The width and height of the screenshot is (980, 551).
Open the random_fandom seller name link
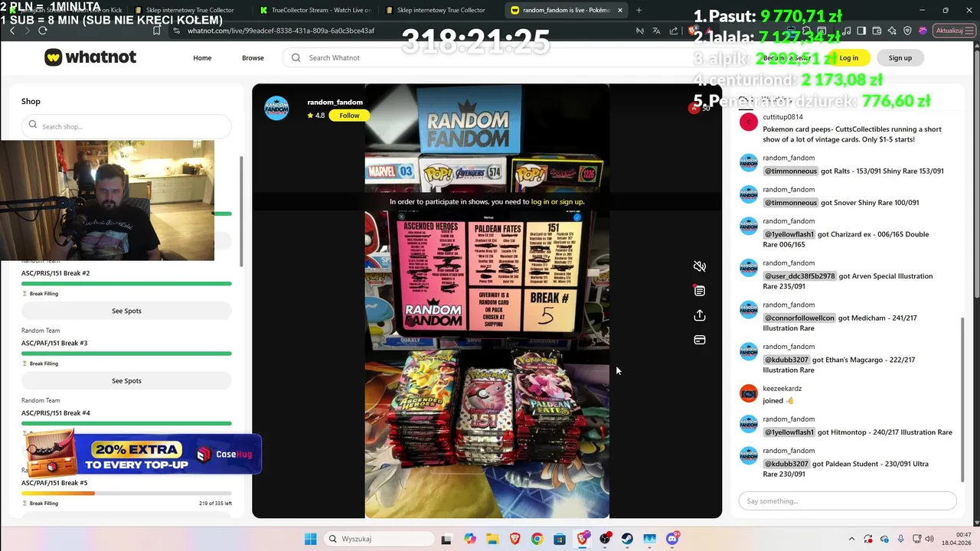tap(335, 102)
